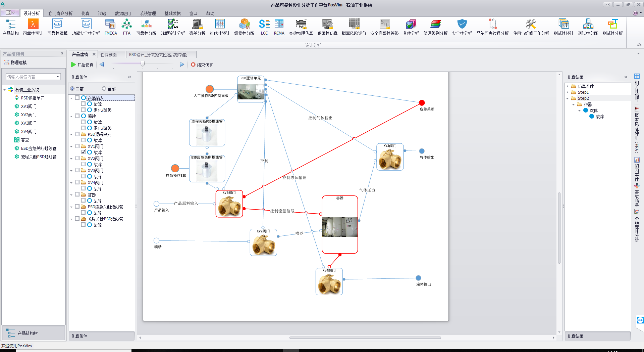644x352 pixels.
Task: Switch to the 仿真 ribbon tab
Action: [x=85, y=13]
